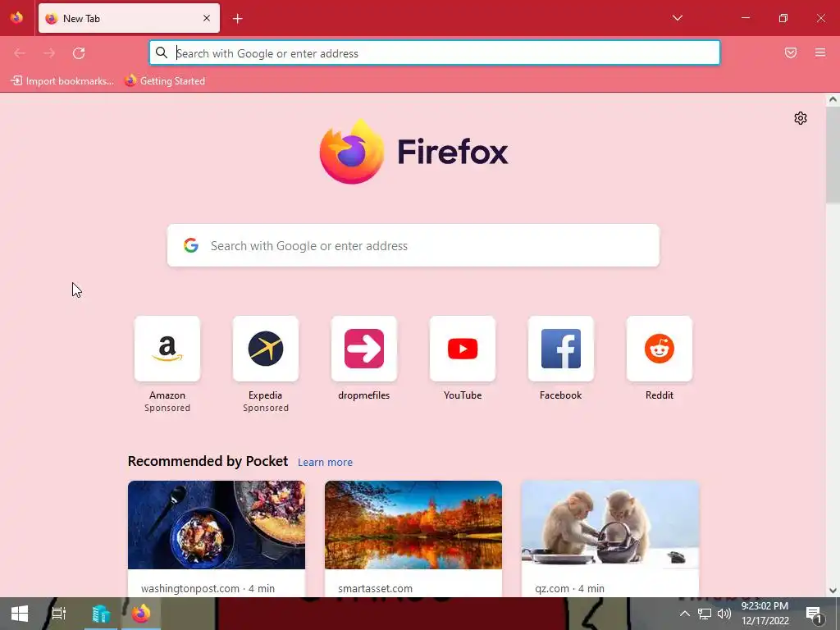Open the YouTube shortcut tile

point(463,349)
